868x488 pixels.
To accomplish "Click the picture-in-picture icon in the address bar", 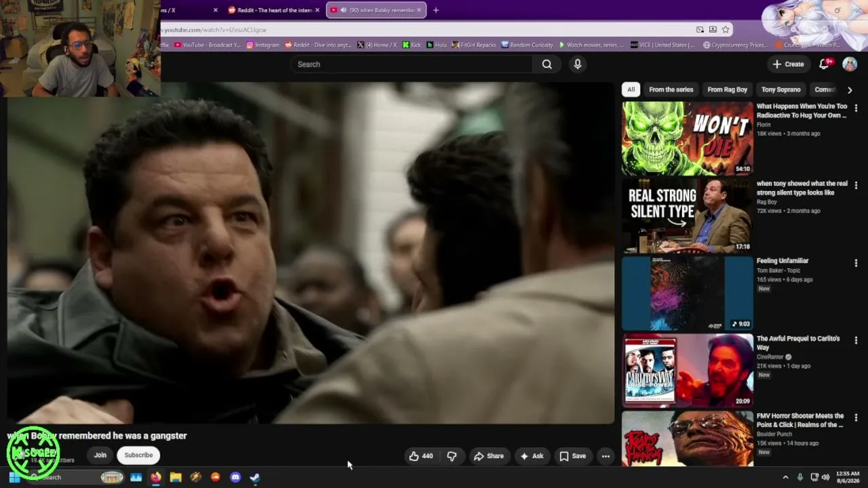I will coord(700,30).
